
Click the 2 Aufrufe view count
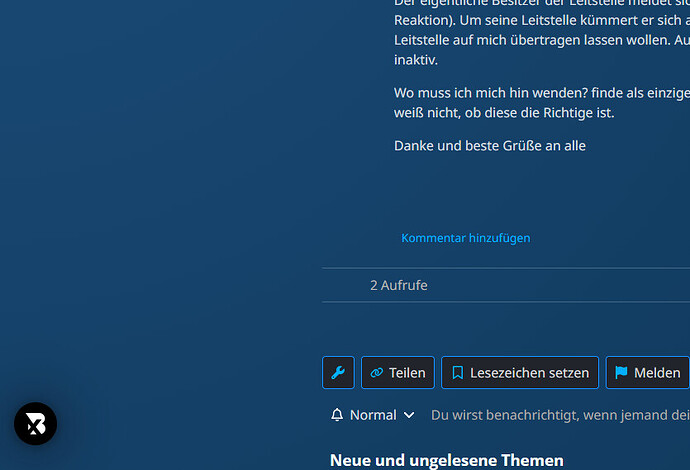pyautogui.click(x=399, y=285)
